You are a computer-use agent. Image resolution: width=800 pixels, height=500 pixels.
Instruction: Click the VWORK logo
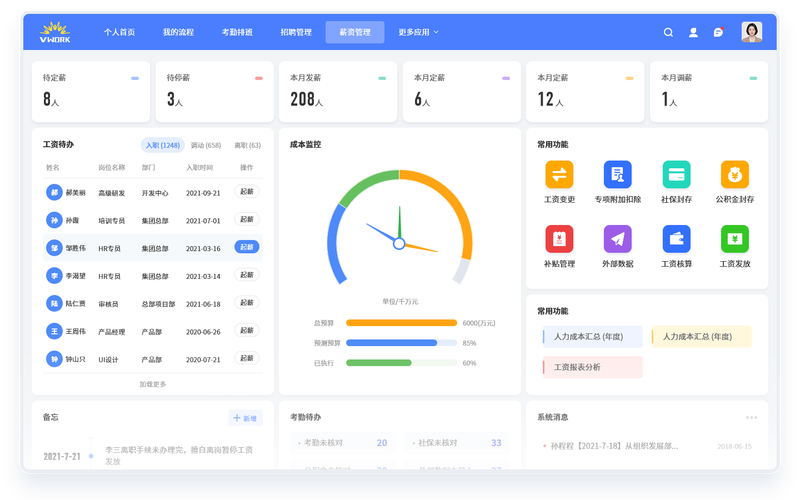pos(55,32)
